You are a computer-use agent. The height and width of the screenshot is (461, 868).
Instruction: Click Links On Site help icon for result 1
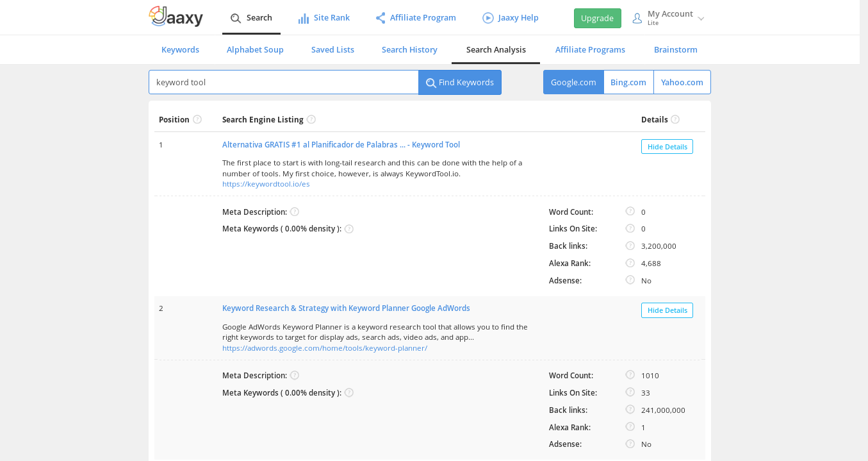click(630, 228)
